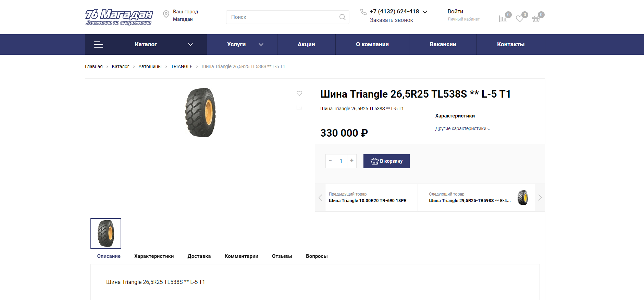Open previous product Triangle 10.00R20 TR-690
The height and width of the screenshot is (300, 644).
[368, 201]
